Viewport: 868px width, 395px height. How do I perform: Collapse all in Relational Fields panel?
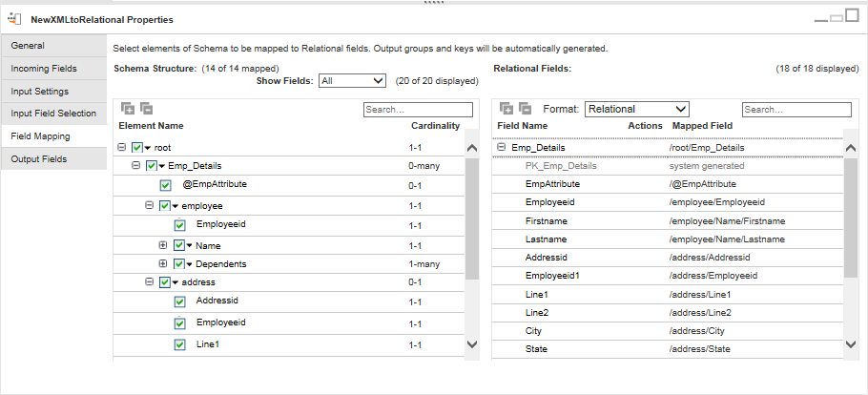(x=525, y=109)
